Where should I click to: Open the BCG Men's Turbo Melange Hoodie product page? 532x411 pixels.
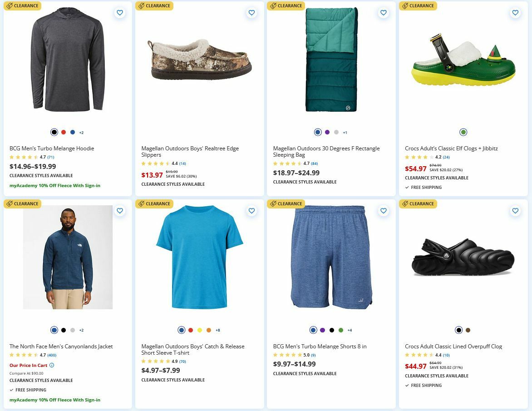(52, 149)
